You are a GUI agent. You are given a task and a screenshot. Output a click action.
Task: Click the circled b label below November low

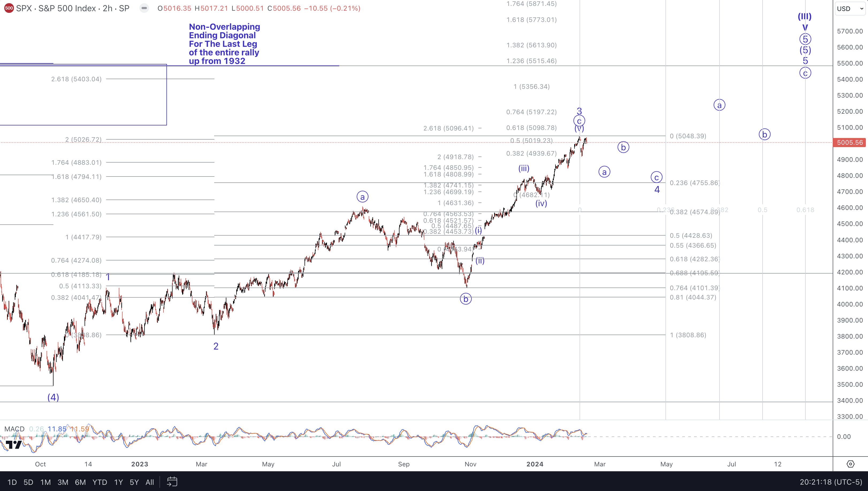[x=466, y=299]
